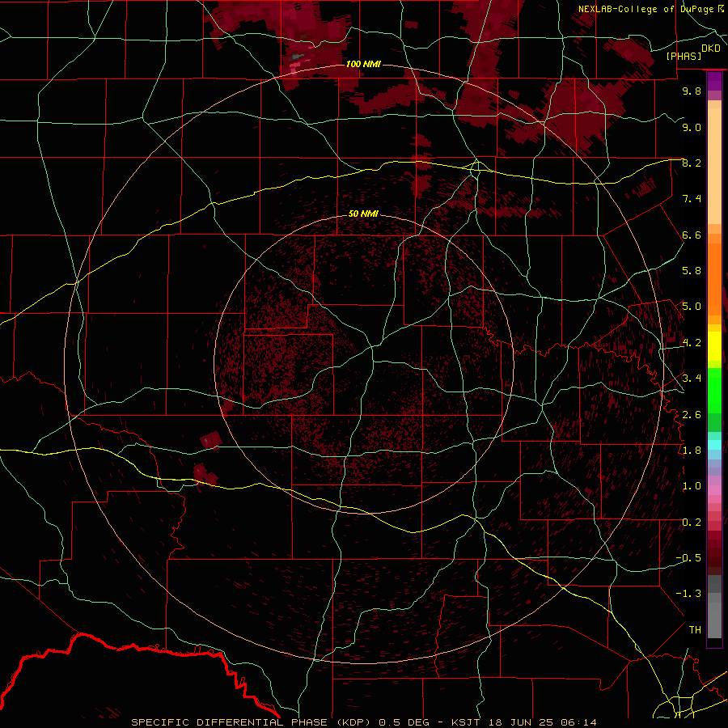Click the -0.5 scale value

[x=688, y=558]
